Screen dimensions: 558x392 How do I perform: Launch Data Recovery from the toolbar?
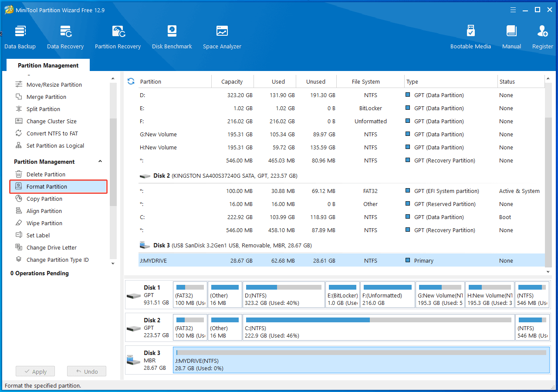(65, 37)
